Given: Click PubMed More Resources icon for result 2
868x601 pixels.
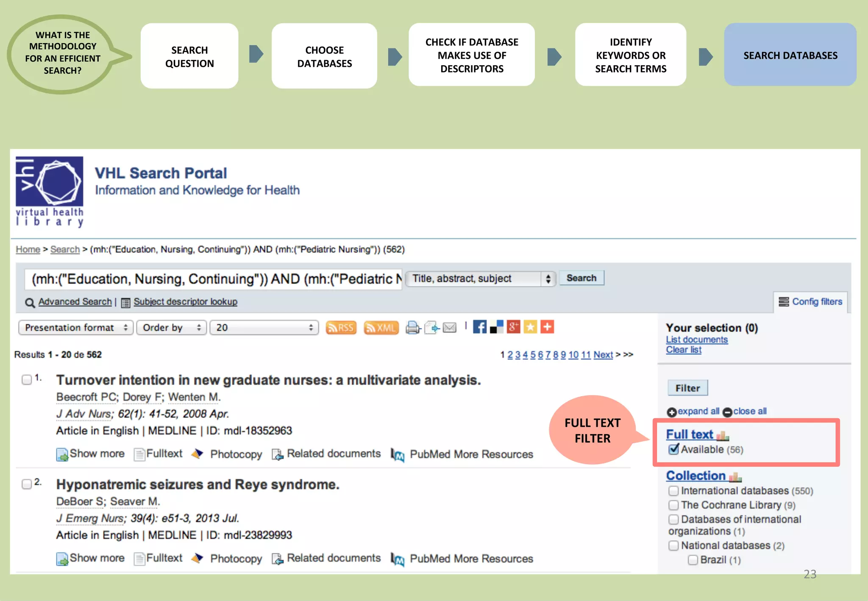Looking at the screenshot, I should pos(398,559).
